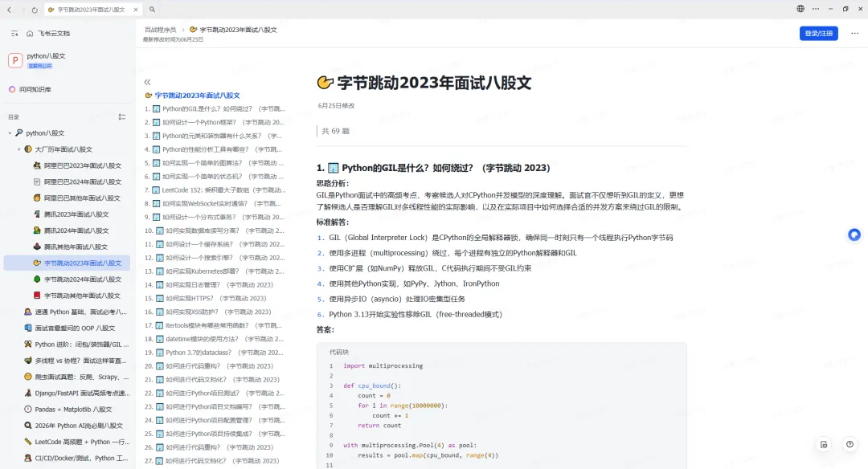
Task: Click the python八股文 knowledge base title
Action: pyautogui.click(x=46, y=56)
